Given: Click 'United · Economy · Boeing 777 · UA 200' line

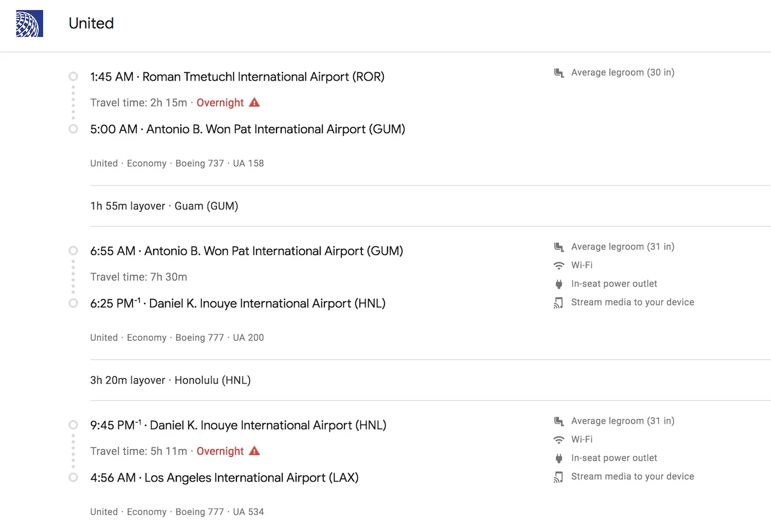Looking at the screenshot, I should [x=177, y=338].
